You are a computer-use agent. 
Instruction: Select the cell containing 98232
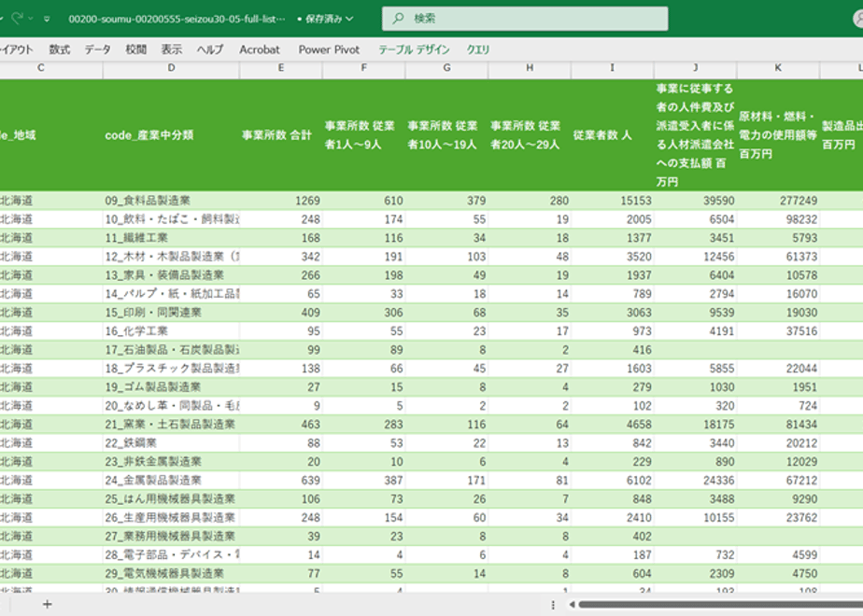[778, 219]
